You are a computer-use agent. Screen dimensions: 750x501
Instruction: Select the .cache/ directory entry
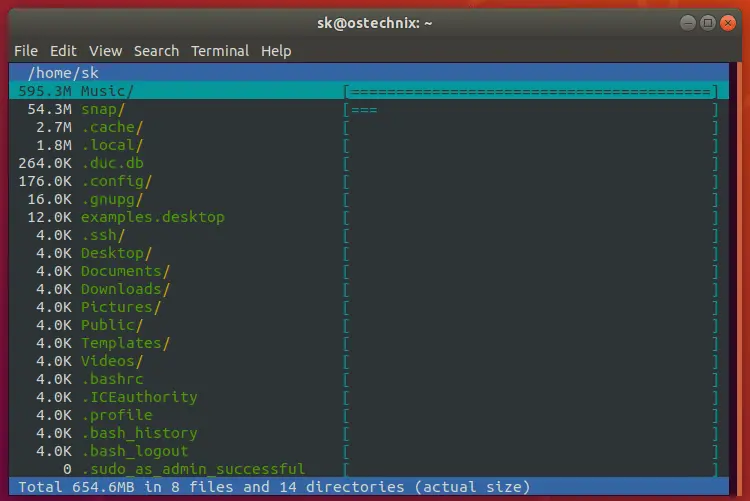point(112,127)
